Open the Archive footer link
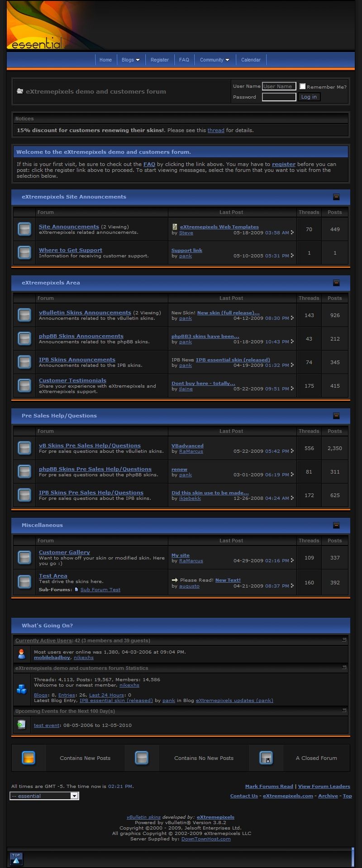The image size is (362, 868). click(x=328, y=796)
